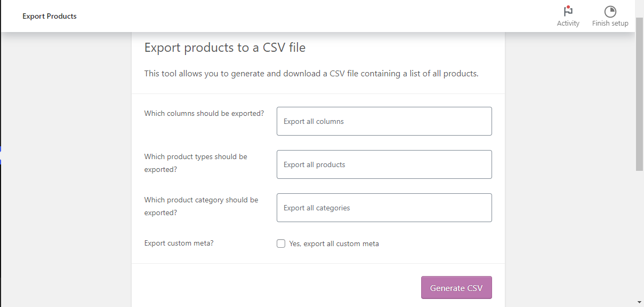Open the 'Export all columns' selector
644x307 pixels.
coord(384,121)
